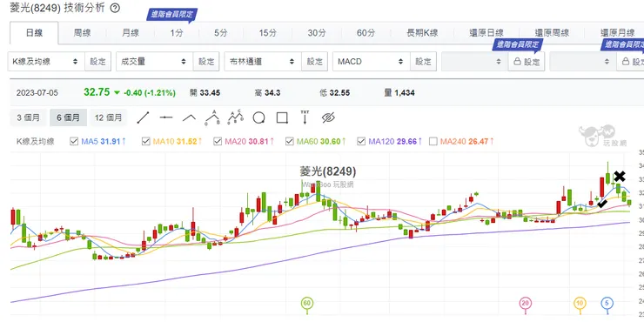Click the locked 設定 button with padlock
The width and height of the screenshot is (644, 322).
pyautogui.click(x=527, y=62)
